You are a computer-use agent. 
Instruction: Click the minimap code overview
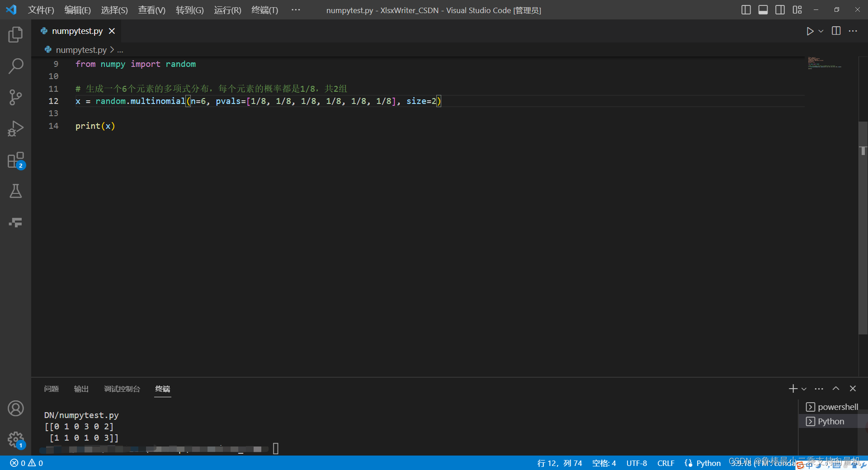[x=825, y=63]
